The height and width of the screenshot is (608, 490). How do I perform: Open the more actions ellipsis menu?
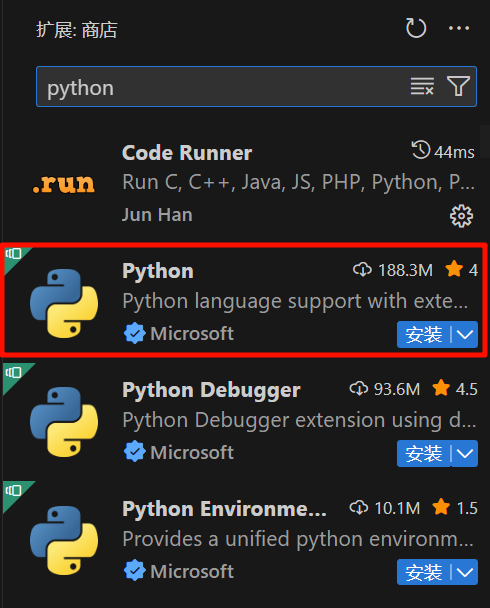click(x=459, y=28)
